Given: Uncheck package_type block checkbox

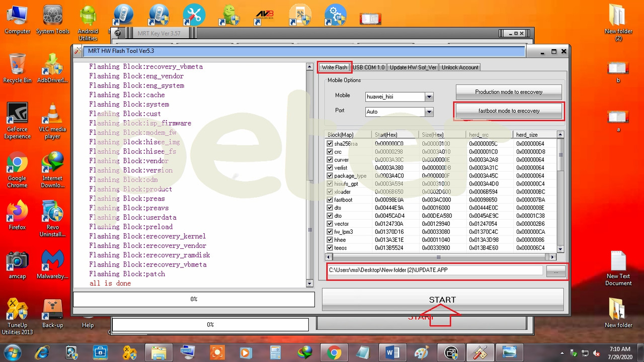Looking at the screenshot, I should click(x=330, y=175).
